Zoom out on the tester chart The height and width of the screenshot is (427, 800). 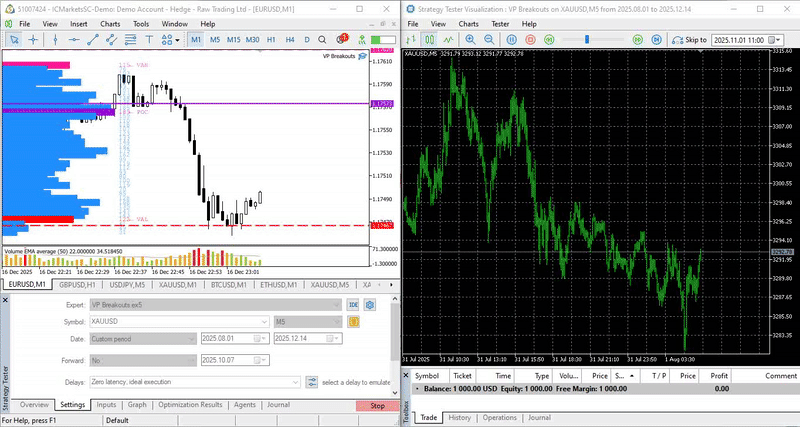[489, 39]
